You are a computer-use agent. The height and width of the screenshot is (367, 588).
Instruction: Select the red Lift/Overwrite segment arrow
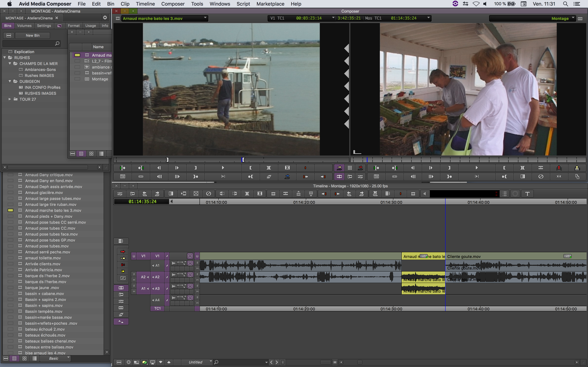(123, 252)
